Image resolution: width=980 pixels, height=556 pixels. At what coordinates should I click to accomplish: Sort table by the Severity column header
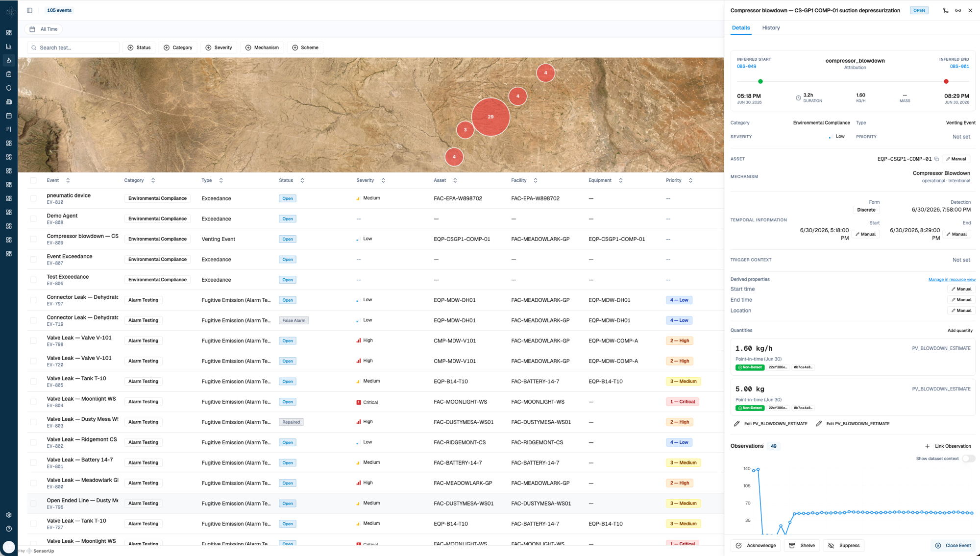(x=371, y=180)
